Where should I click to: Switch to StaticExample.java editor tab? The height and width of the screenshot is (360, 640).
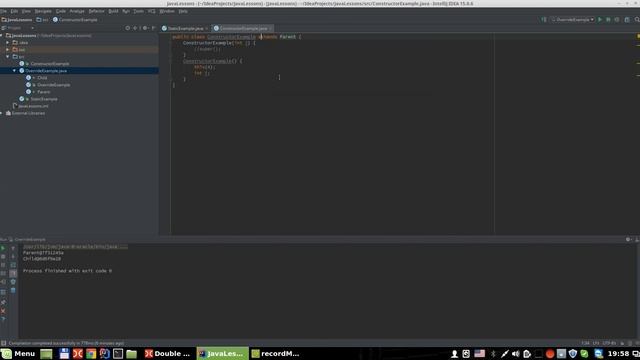[185, 29]
